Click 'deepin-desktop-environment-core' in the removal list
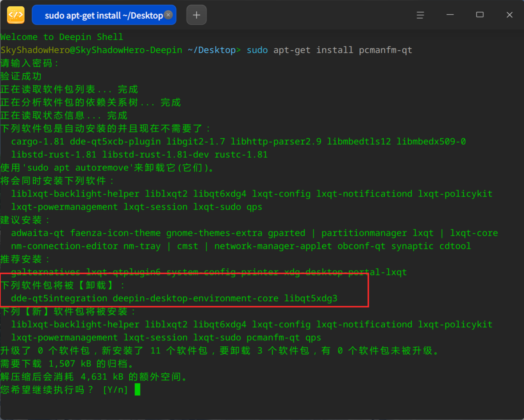Viewport: 524px width, 420px height. pyautogui.click(x=196, y=298)
